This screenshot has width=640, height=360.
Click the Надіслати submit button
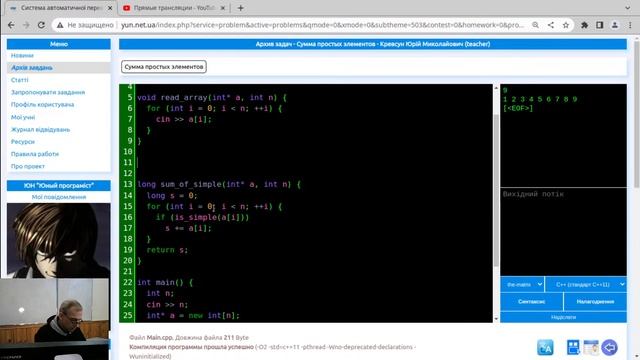563,317
